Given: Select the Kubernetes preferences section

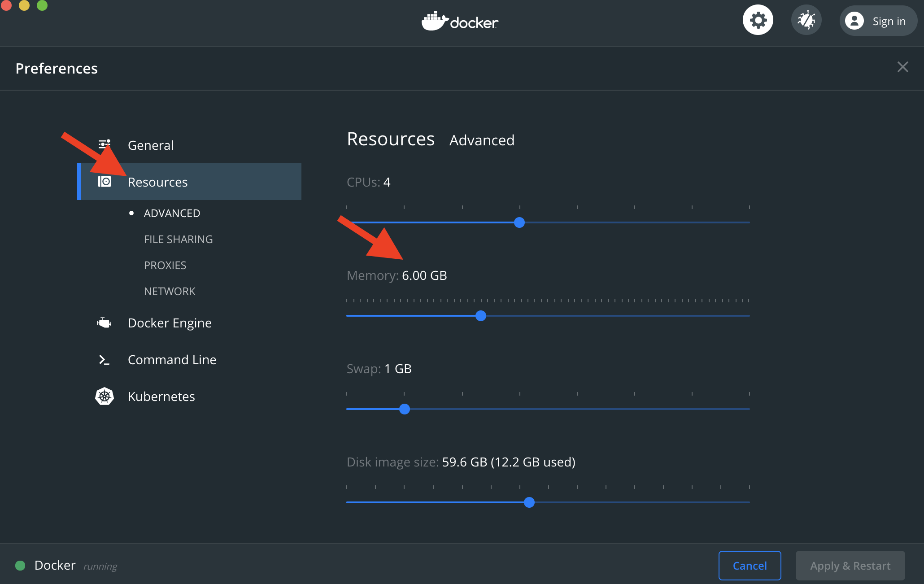Looking at the screenshot, I should (161, 397).
